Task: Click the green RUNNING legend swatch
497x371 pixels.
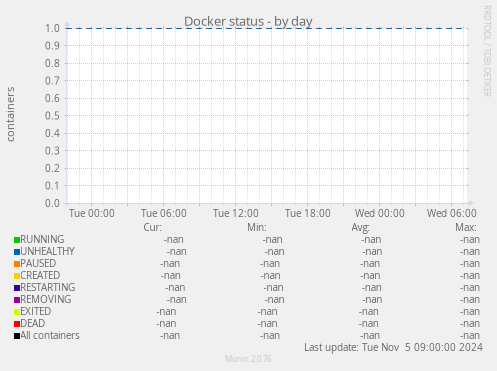Action: pos(17,240)
